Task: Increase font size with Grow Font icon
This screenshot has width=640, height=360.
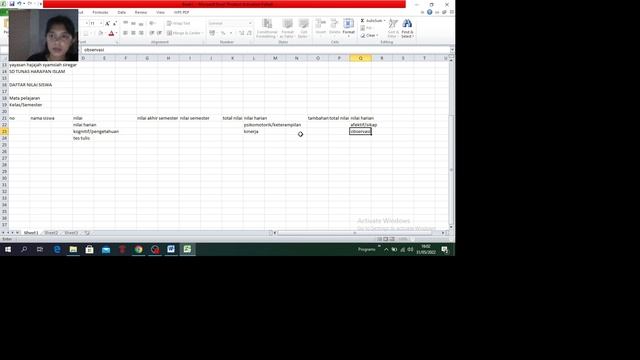Action: [107, 24]
